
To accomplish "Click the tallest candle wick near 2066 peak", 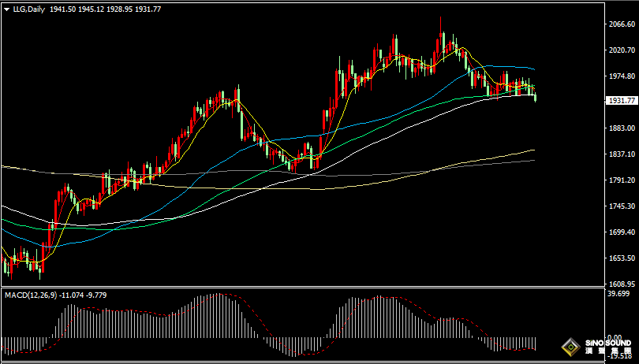I will pyautogui.click(x=440, y=31).
